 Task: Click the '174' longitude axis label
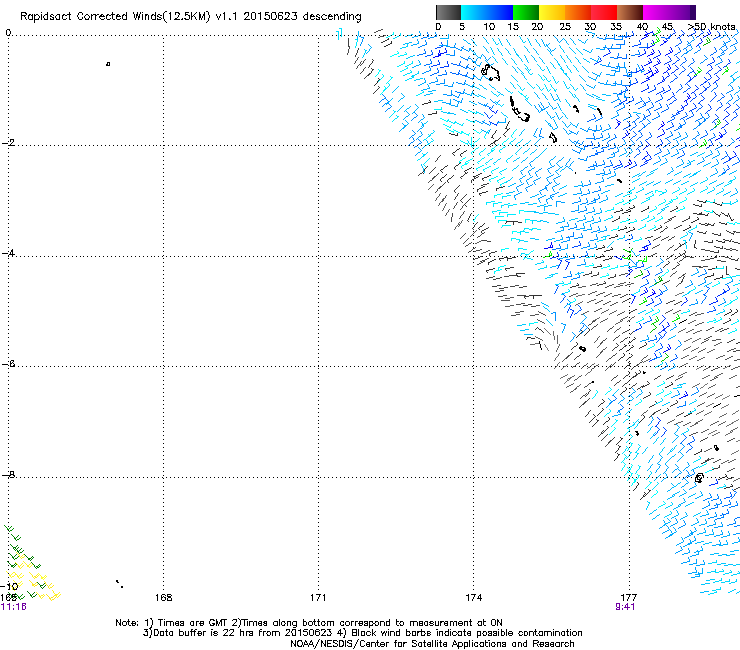tap(473, 598)
